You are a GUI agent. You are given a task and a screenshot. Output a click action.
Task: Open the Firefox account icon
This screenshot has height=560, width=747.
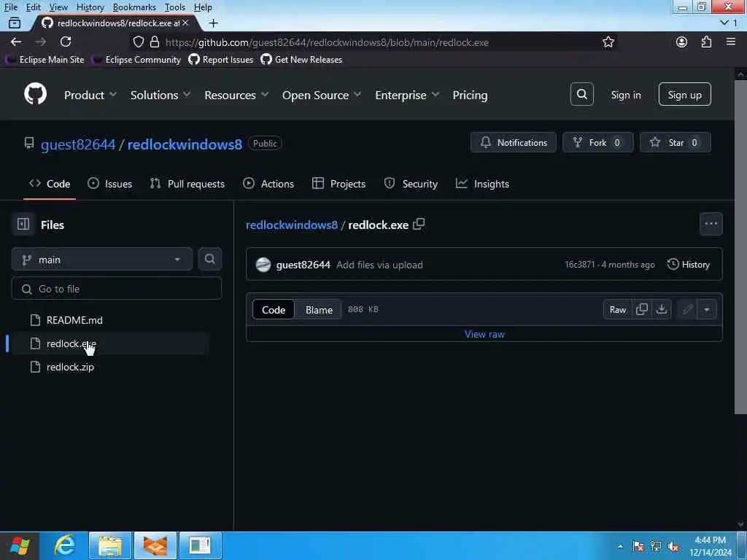(682, 42)
